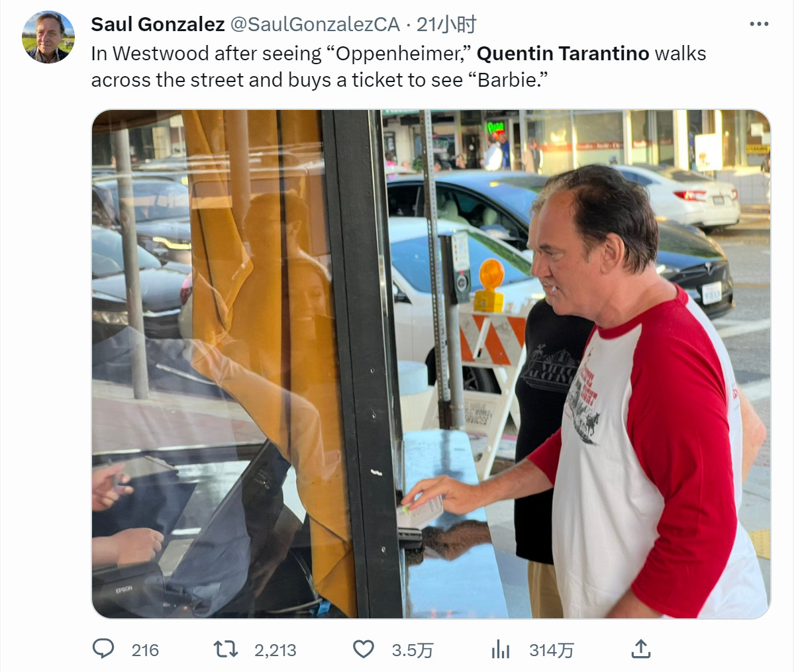Click the retweet arrows icon
Screen dimensions: 802x672
[x=226, y=649]
